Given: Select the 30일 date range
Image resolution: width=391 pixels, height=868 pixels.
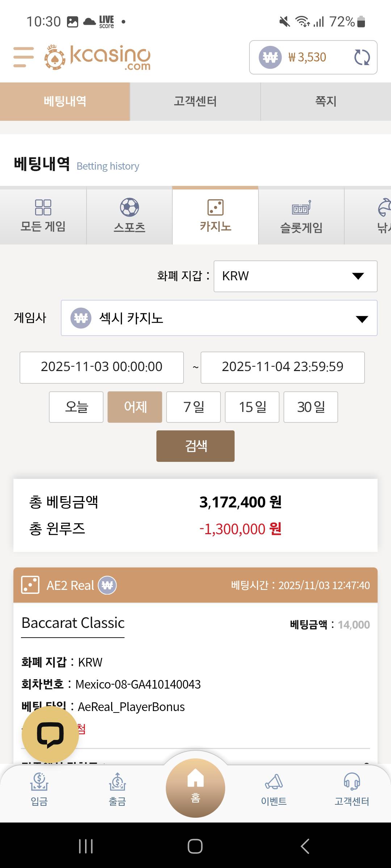Looking at the screenshot, I should [x=311, y=407].
